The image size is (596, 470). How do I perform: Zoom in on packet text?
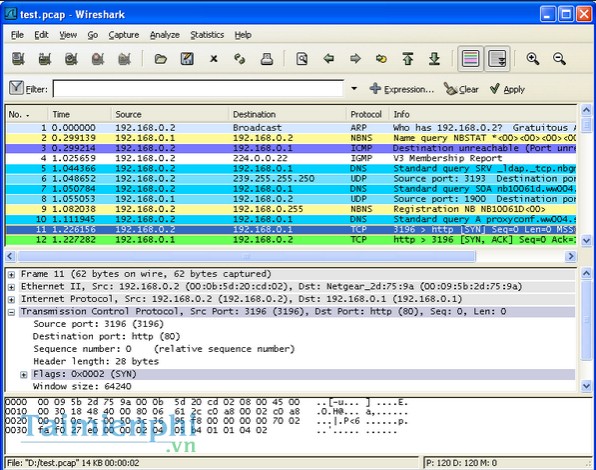pyautogui.click(x=533, y=59)
